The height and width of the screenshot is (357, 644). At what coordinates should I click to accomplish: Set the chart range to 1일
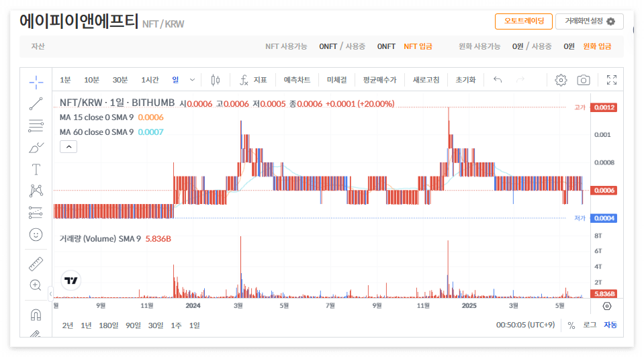(195, 325)
